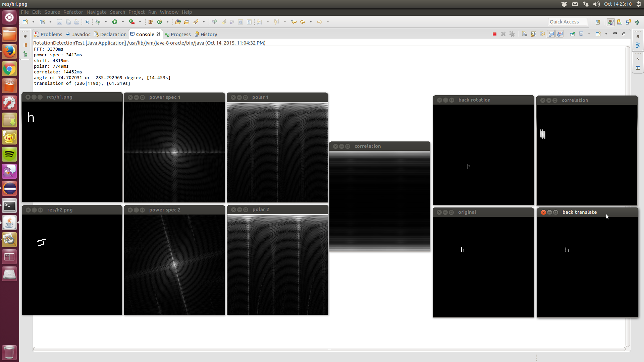Image resolution: width=644 pixels, height=362 pixels.
Task: Open the Debug configurations dropdown arrow
Action: (x=106, y=22)
